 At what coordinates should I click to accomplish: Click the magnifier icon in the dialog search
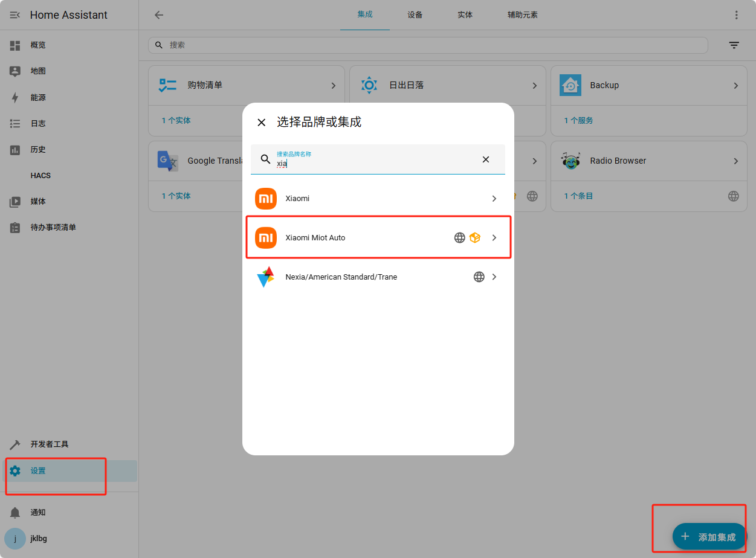point(265,159)
